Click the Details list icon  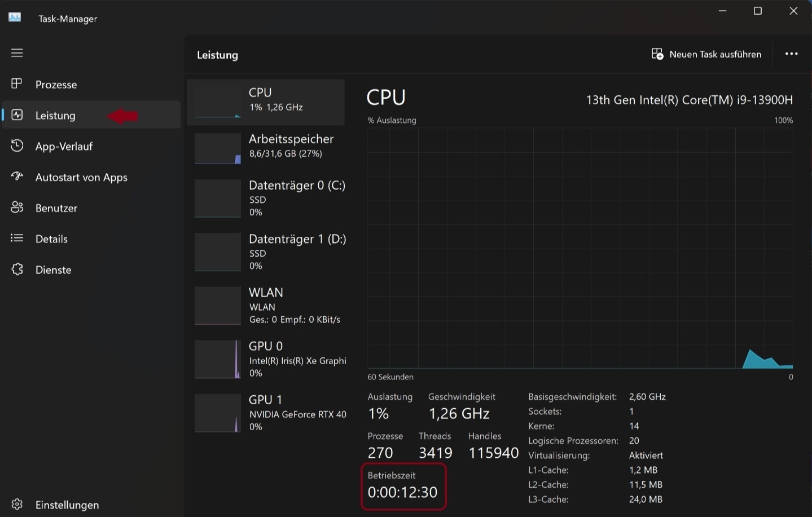coord(17,238)
